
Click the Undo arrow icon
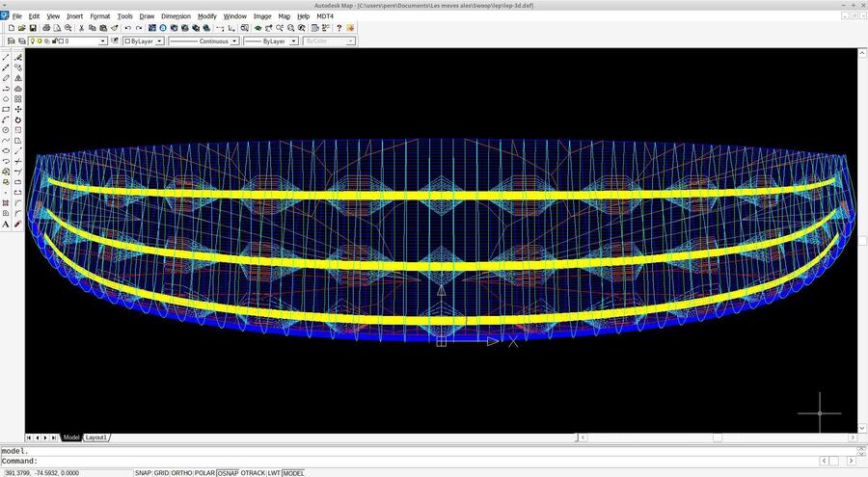pyautogui.click(x=127, y=28)
